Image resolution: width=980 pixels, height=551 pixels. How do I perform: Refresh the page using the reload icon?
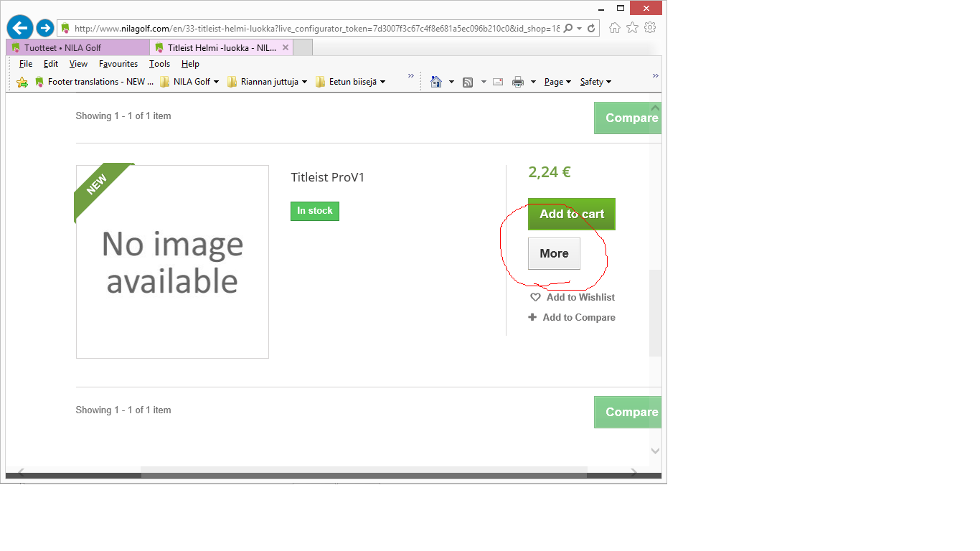click(591, 29)
